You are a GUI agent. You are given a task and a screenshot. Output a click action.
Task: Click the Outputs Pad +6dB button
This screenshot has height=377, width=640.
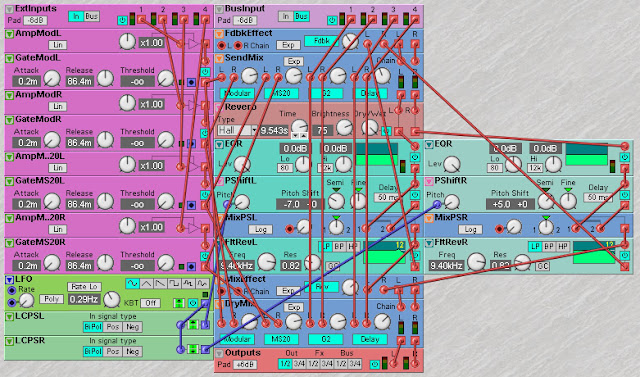(x=245, y=364)
